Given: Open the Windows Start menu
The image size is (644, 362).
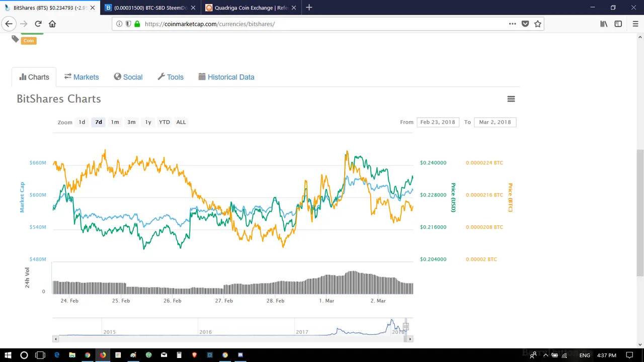Looking at the screenshot, I should [8, 355].
